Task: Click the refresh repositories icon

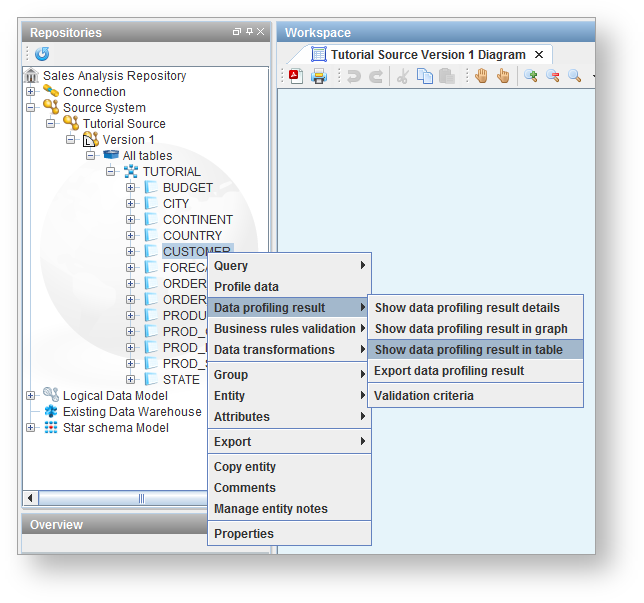Action: [42, 54]
